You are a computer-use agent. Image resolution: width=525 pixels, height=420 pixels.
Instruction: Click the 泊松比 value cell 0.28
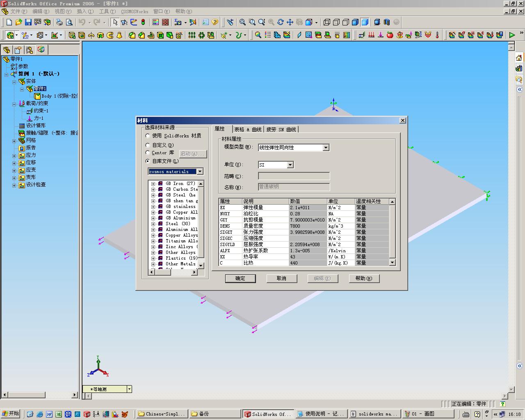coord(308,214)
